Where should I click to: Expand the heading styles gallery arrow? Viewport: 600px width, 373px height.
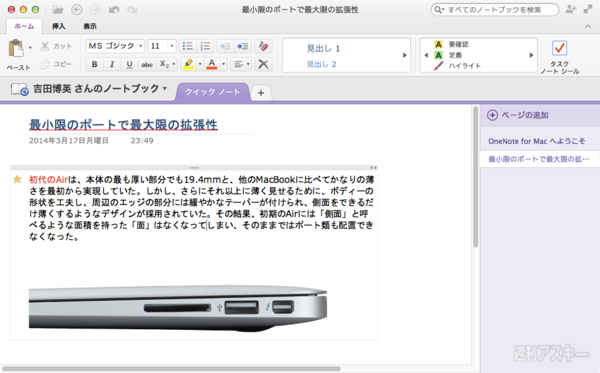coord(404,55)
